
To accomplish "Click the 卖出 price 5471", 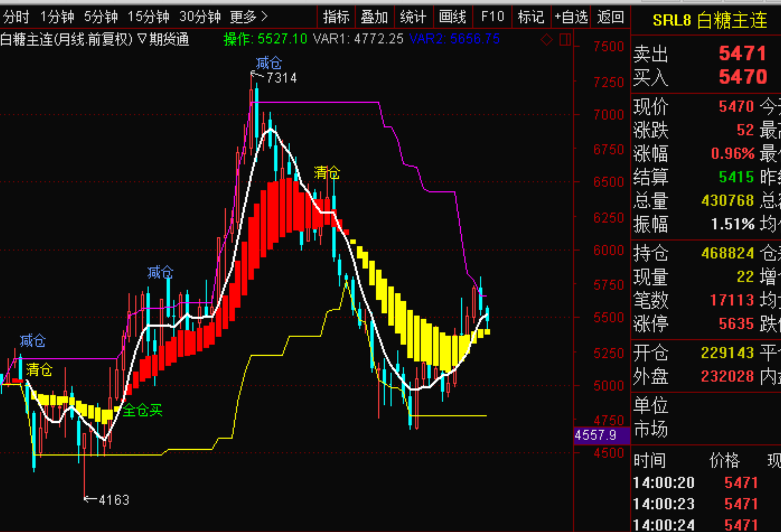I will coord(742,54).
